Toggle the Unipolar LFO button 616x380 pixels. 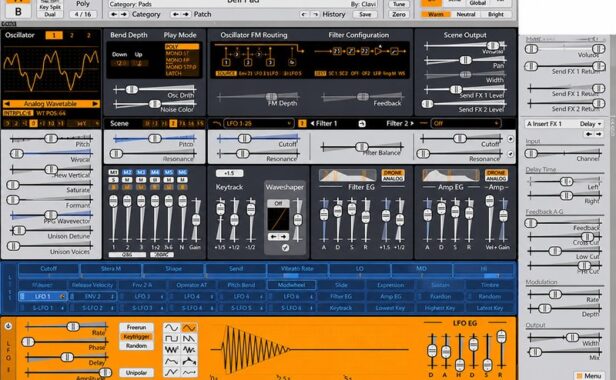pos(136,372)
